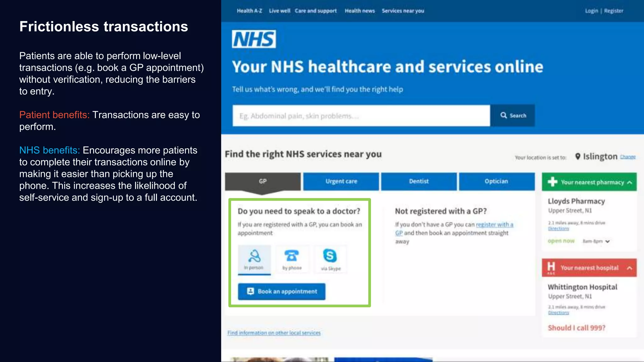Collapse the Your nearest pharmacy panel

[x=630, y=182]
